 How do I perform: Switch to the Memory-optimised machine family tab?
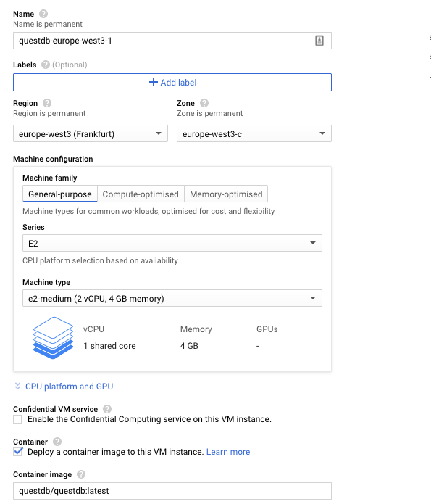point(226,194)
